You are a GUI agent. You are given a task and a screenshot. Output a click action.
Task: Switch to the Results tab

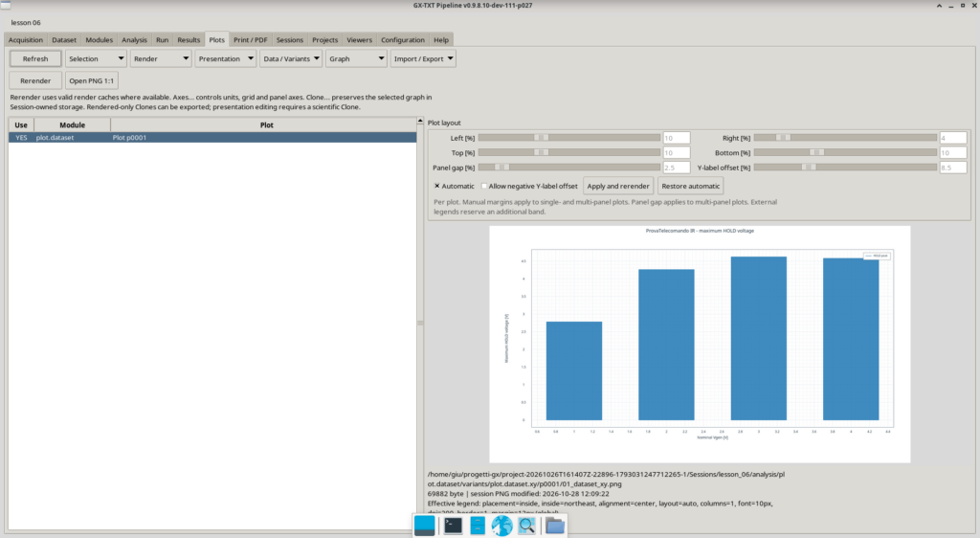[x=189, y=40]
